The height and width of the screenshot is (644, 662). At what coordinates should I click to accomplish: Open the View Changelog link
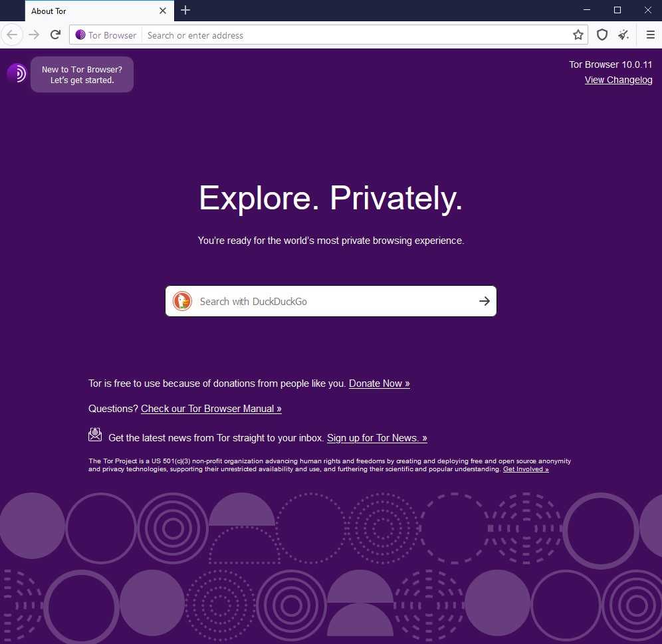pos(618,80)
